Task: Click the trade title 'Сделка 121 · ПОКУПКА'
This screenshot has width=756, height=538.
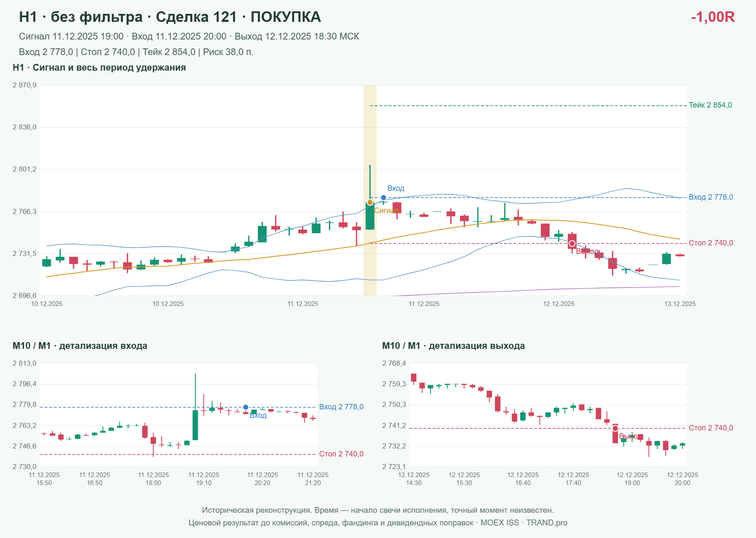Action: pos(238,17)
